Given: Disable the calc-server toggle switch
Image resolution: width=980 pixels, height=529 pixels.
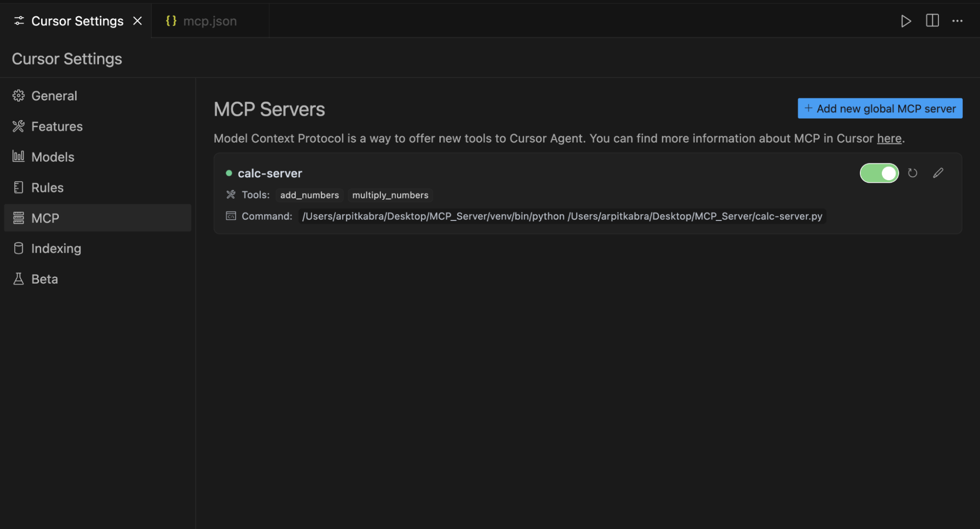Looking at the screenshot, I should (879, 173).
